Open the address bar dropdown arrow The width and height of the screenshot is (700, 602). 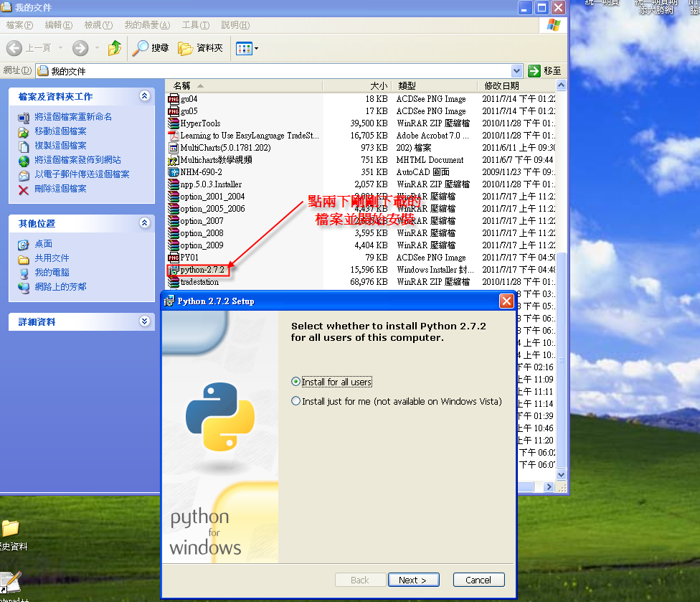[516, 70]
